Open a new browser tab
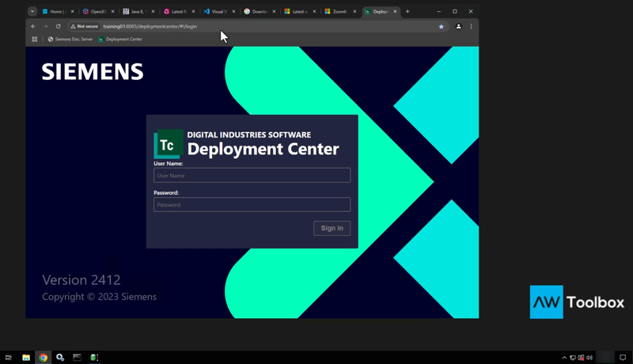The image size is (633, 364). point(407,11)
